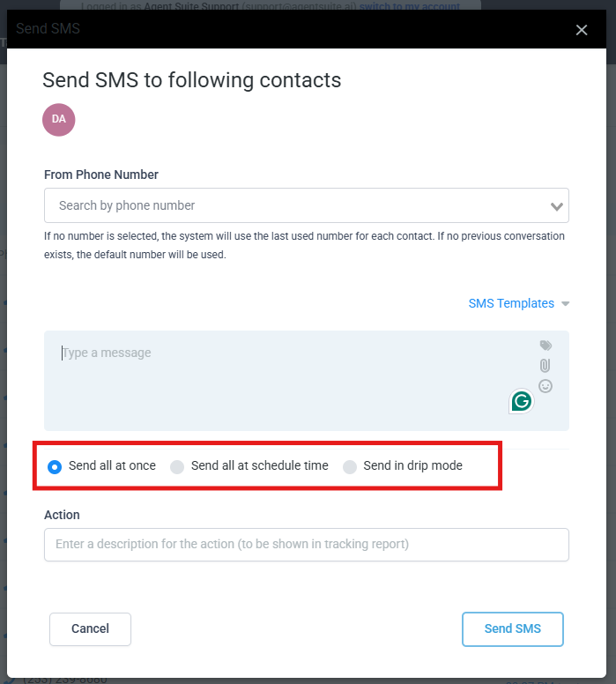This screenshot has width=616, height=684.
Task: Click the green Grammarly icon
Action: (x=522, y=402)
